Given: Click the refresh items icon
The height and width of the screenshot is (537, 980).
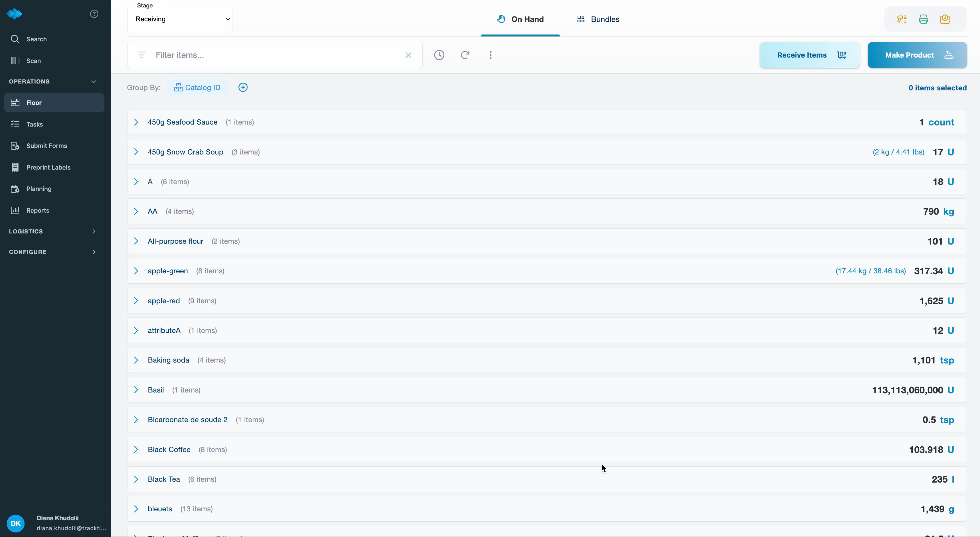Looking at the screenshot, I should [465, 55].
